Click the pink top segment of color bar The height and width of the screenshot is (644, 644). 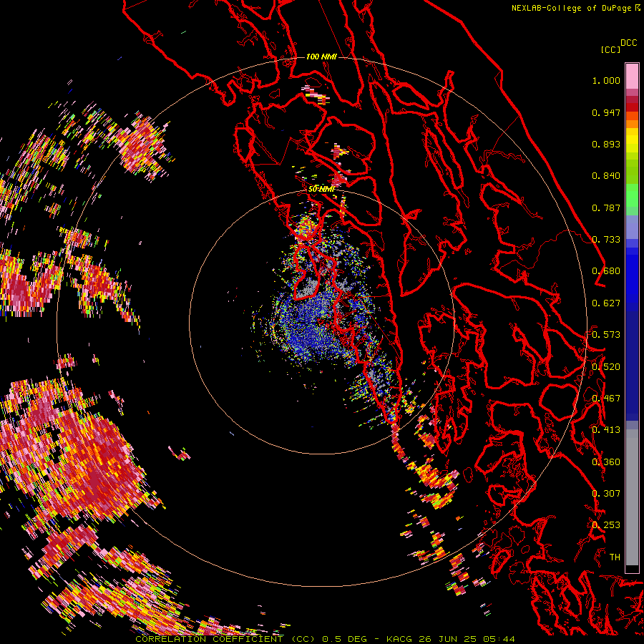click(x=632, y=76)
